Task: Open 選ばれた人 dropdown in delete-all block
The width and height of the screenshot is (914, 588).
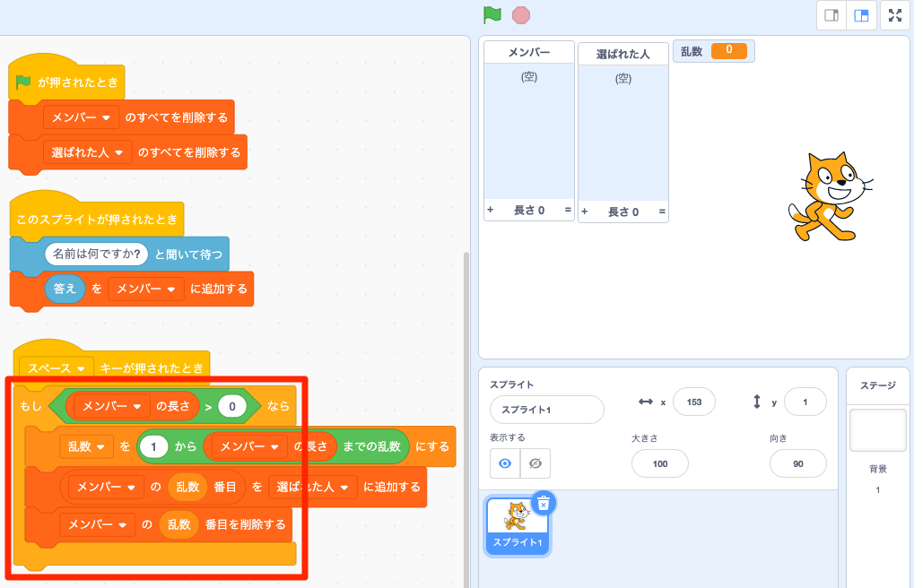Action: [87, 152]
